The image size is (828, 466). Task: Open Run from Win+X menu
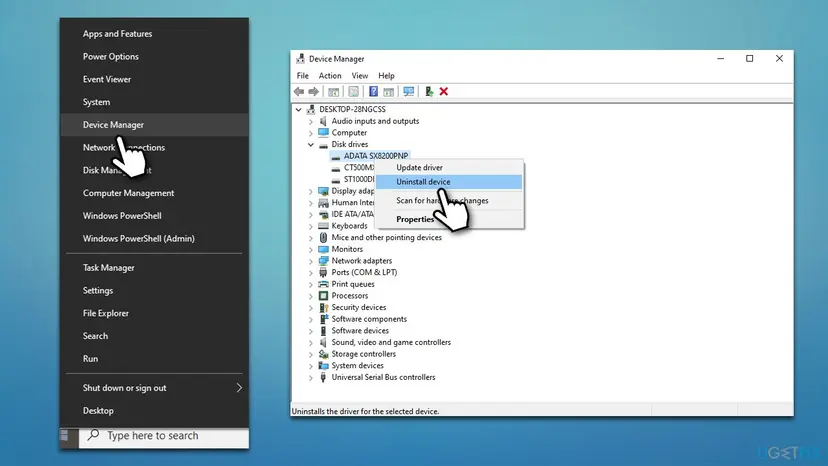coord(154,359)
